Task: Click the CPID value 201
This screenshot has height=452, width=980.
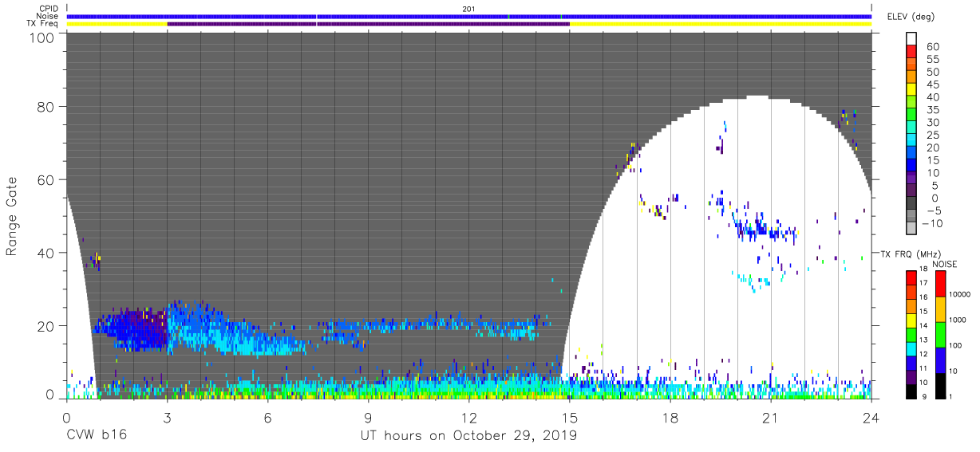Action: 468,9
